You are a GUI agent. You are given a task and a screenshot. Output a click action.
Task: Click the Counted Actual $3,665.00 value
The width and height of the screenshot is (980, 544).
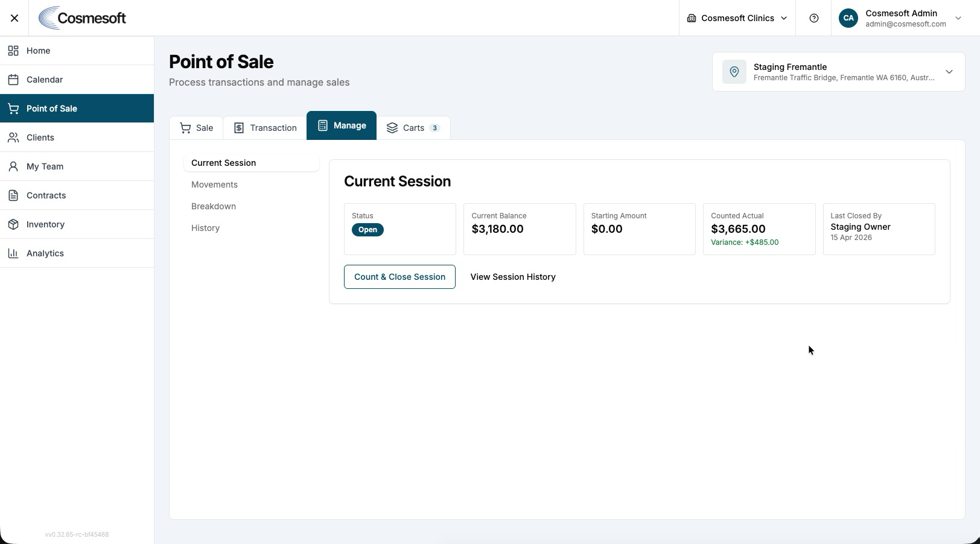[738, 229]
